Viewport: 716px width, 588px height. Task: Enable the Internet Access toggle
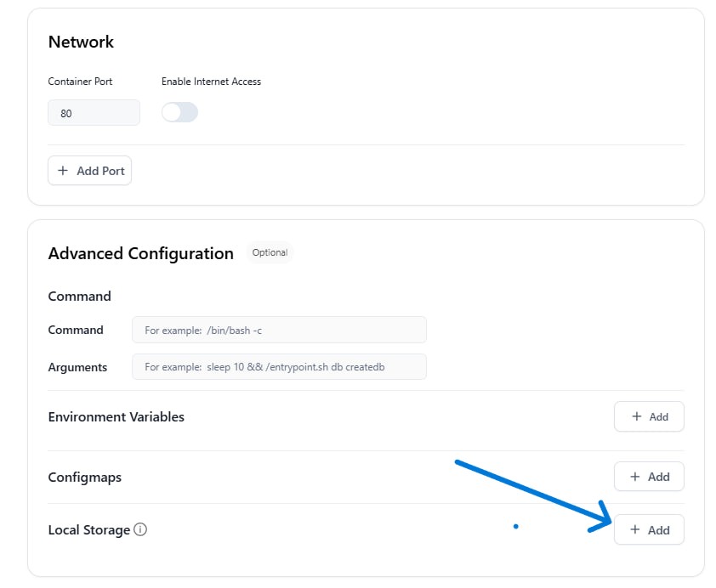[179, 112]
